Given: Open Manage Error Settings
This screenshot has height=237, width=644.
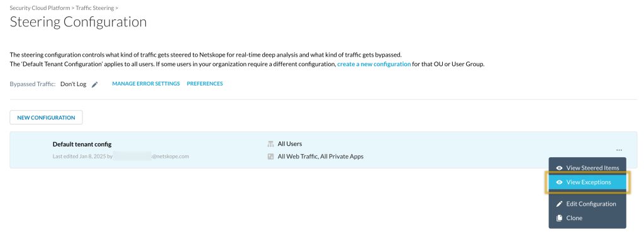Looking at the screenshot, I should click(x=146, y=84).
